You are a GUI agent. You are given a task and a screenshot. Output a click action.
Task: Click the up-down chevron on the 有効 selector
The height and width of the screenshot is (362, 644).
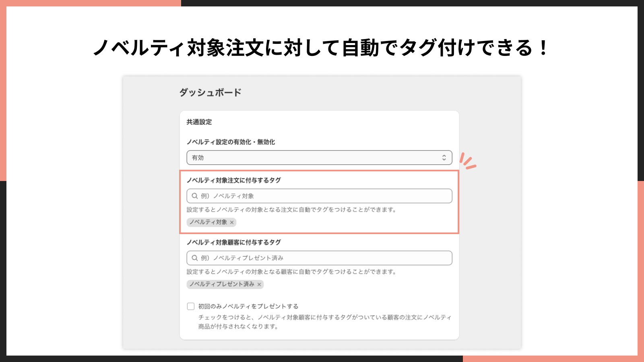point(444,157)
